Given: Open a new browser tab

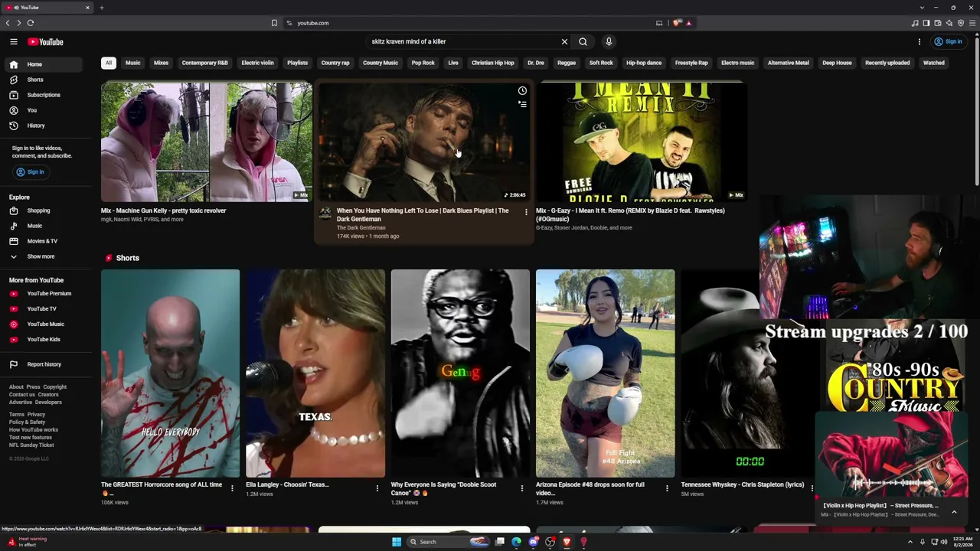Looking at the screenshot, I should [x=101, y=8].
